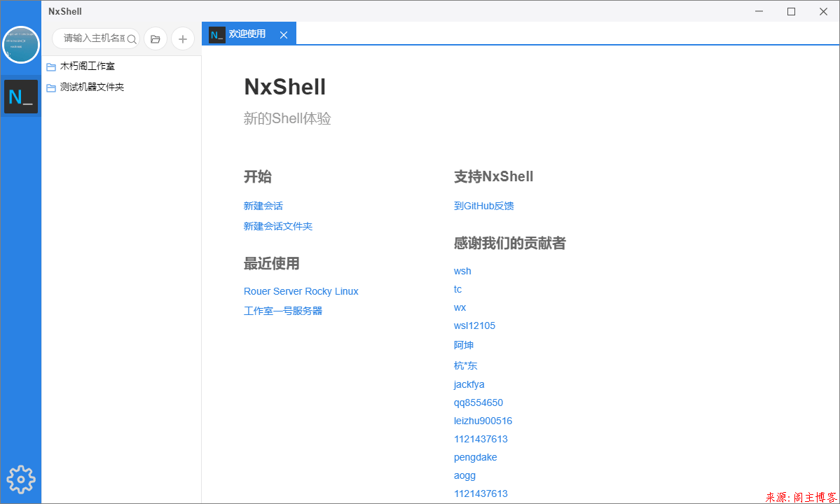Open the user avatar profile picture
The height and width of the screenshot is (504, 840).
(x=21, y=45)
